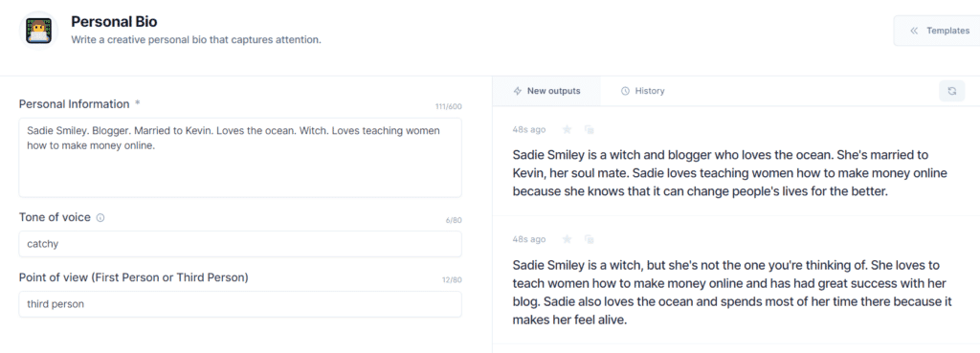
Task: Focus the Tone of voice field containing catchy
Action: tap(240, 244)
